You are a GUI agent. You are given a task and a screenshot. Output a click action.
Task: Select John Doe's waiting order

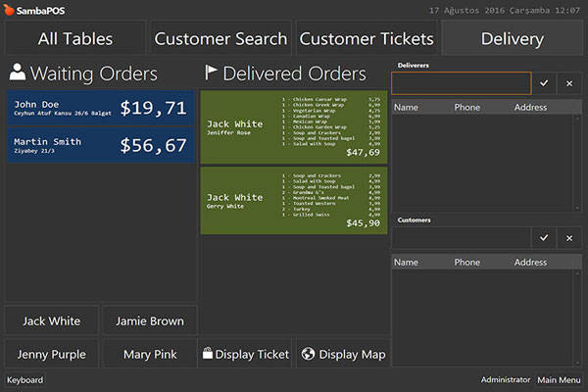click(x=100, y=108)
